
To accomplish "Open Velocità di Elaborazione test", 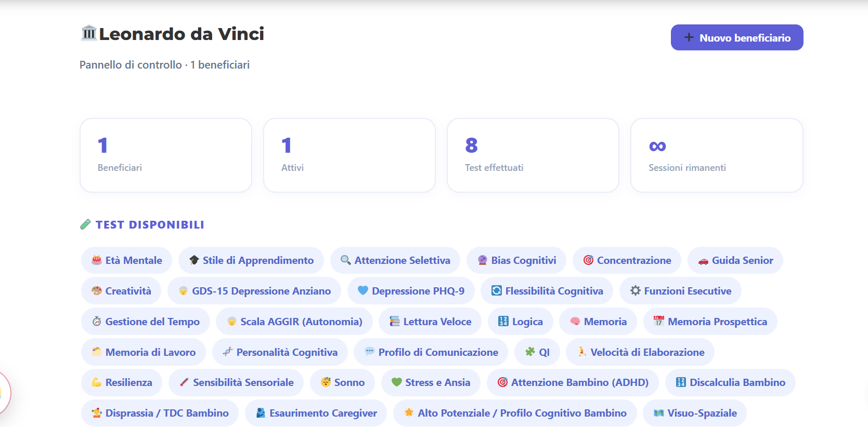I will (640, 352).
